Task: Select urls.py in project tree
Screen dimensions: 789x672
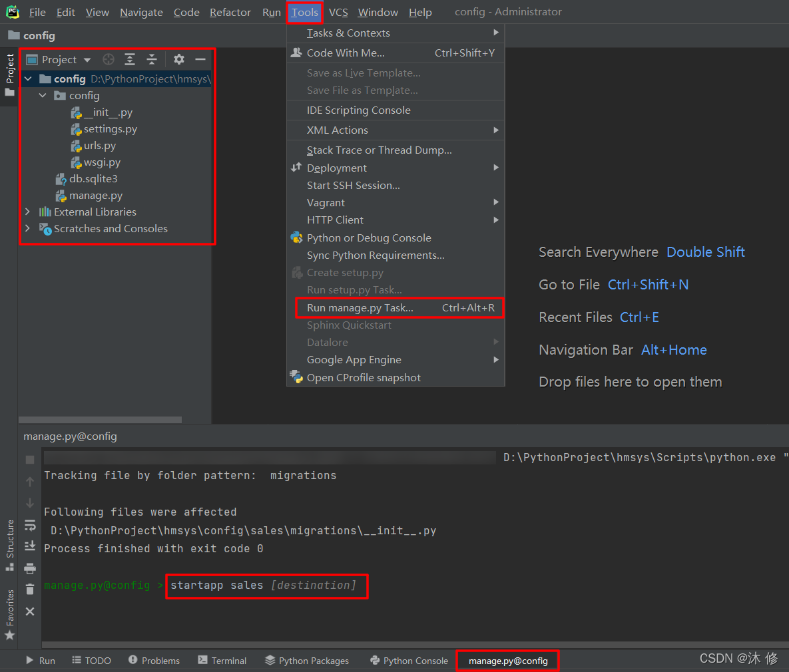Action: coord(94,145)
